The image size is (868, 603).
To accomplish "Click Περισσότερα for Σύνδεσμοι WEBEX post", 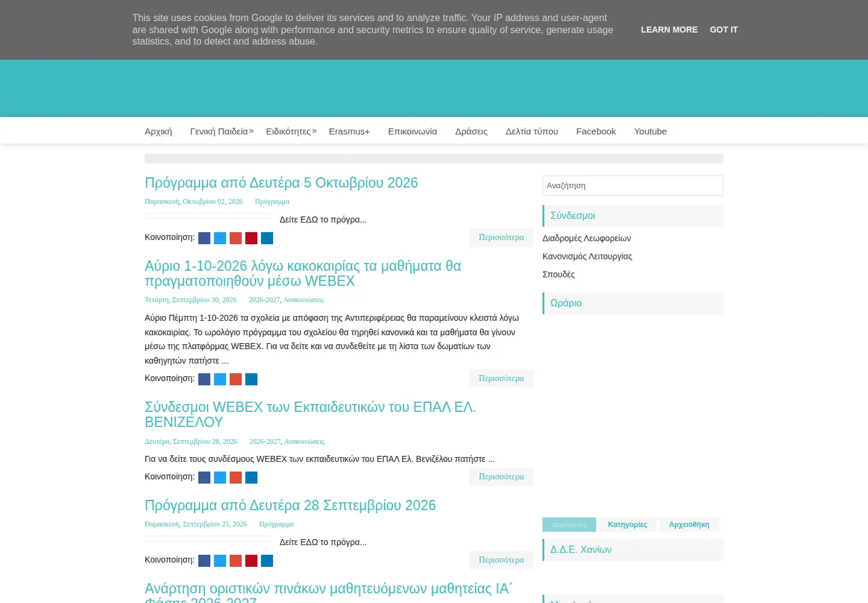I will point(502,477).
